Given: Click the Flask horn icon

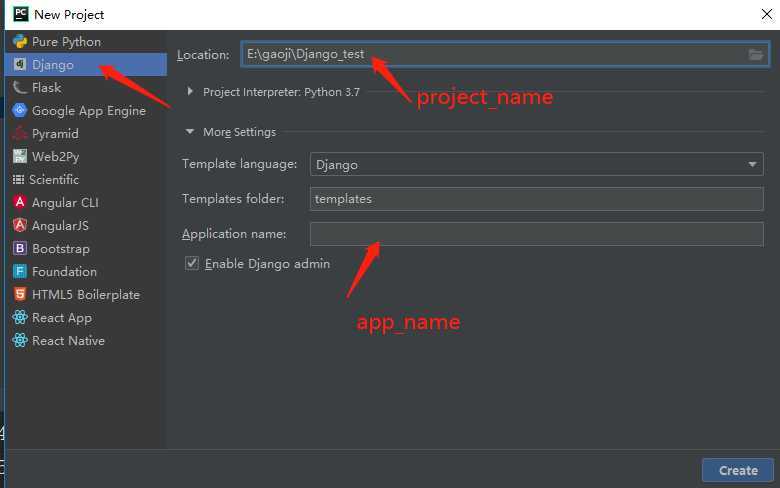Looking at the screenshot, I should click(x=20, y=88).
